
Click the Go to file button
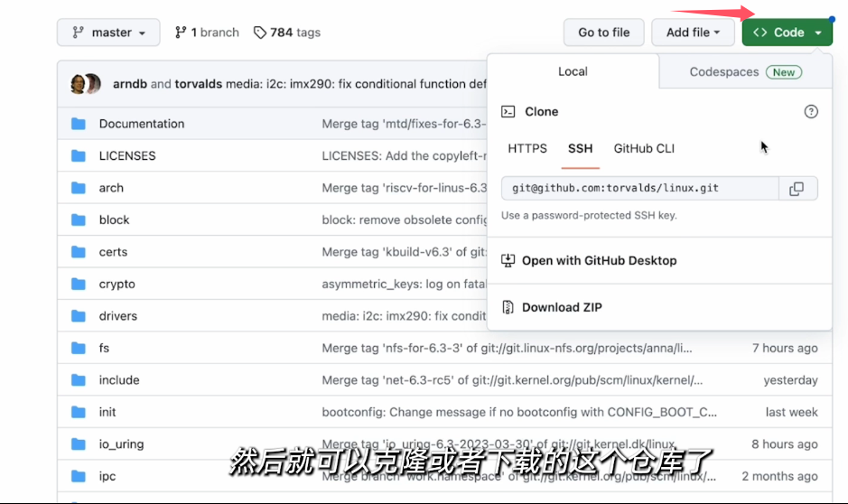coord(603,33)
